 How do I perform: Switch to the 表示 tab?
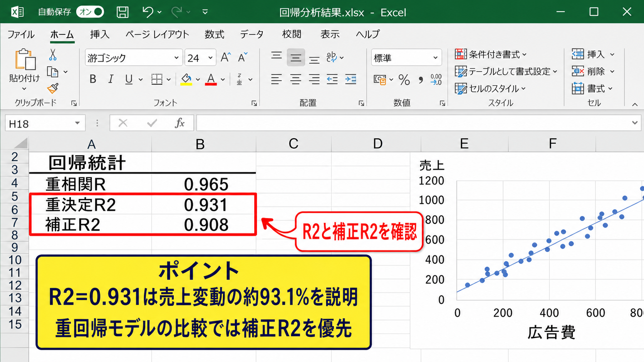(330, 34)
